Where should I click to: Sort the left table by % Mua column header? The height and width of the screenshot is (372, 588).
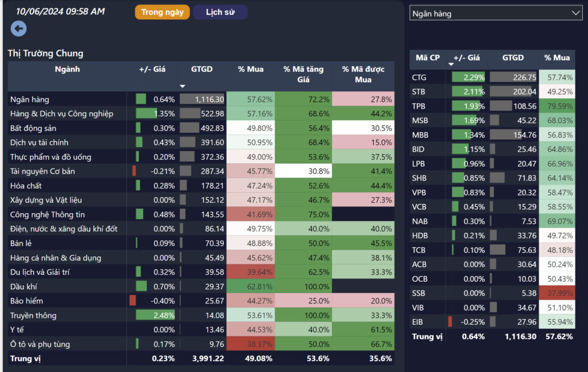click(250, 70)
